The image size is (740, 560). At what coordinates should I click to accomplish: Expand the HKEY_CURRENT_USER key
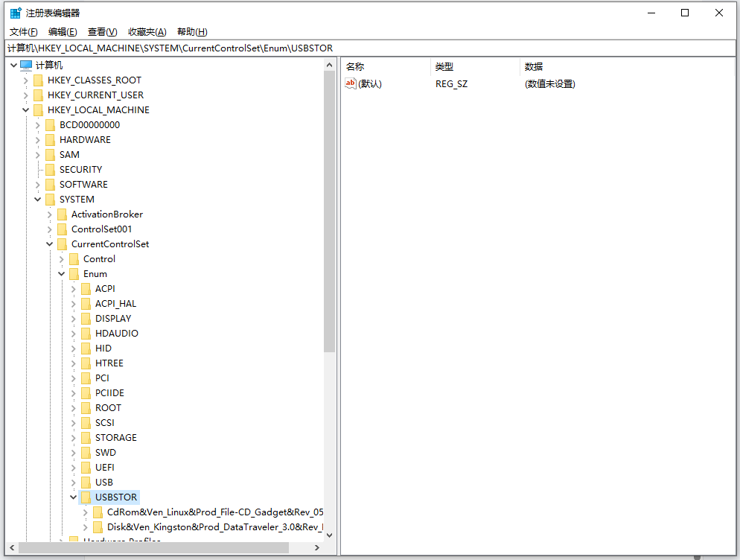pyautogui.click(x=26, y=95)
